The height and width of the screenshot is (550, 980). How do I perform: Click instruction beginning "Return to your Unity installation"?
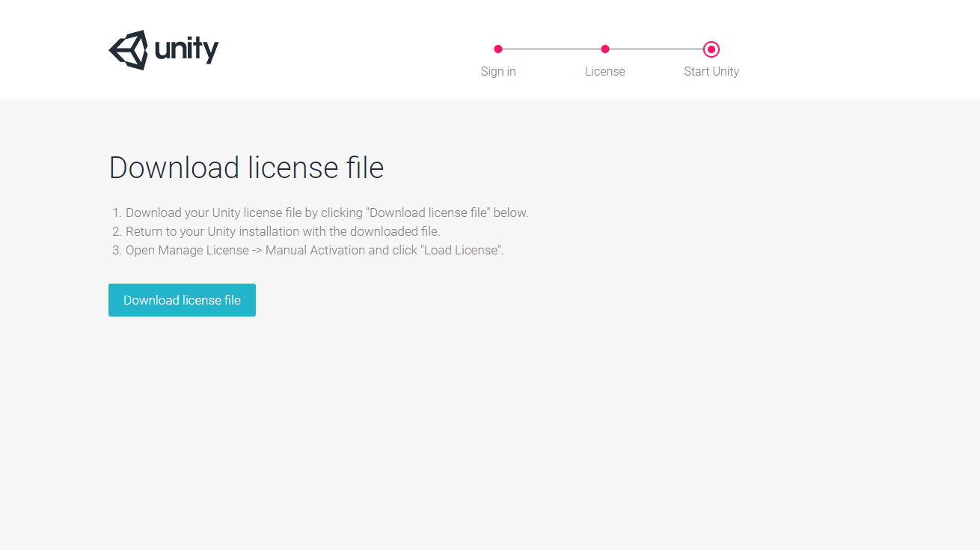[x=283, y=231]
